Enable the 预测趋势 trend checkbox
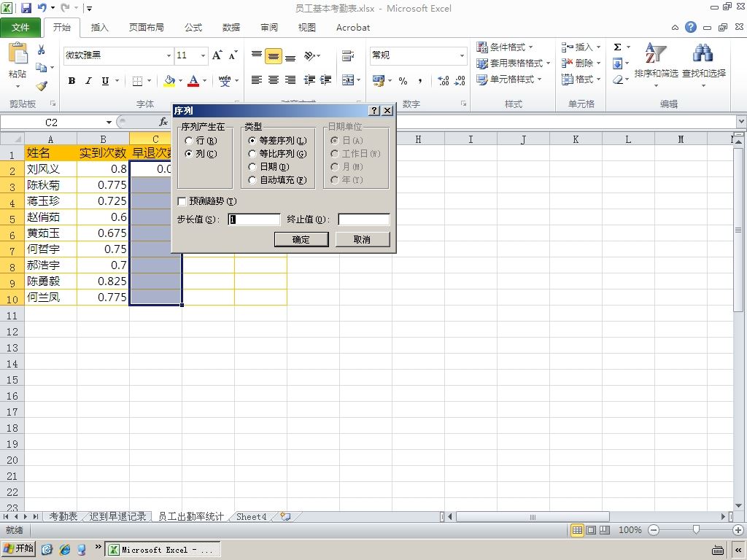Image resolution: width=747 pixels, height=560 pixels. [182, 201]
